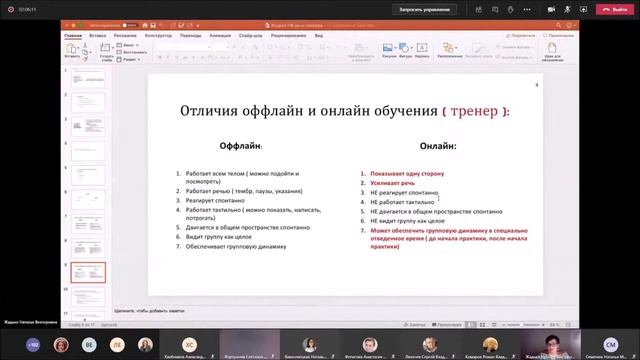
Task: Expand the New Slide dropdown arrow
Action: coord(113,48)
